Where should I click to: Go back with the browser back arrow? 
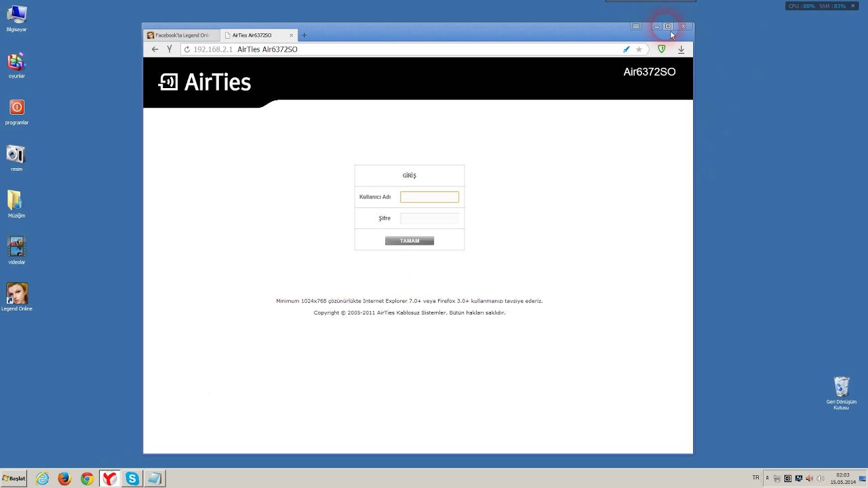click(x=155, y=49)
